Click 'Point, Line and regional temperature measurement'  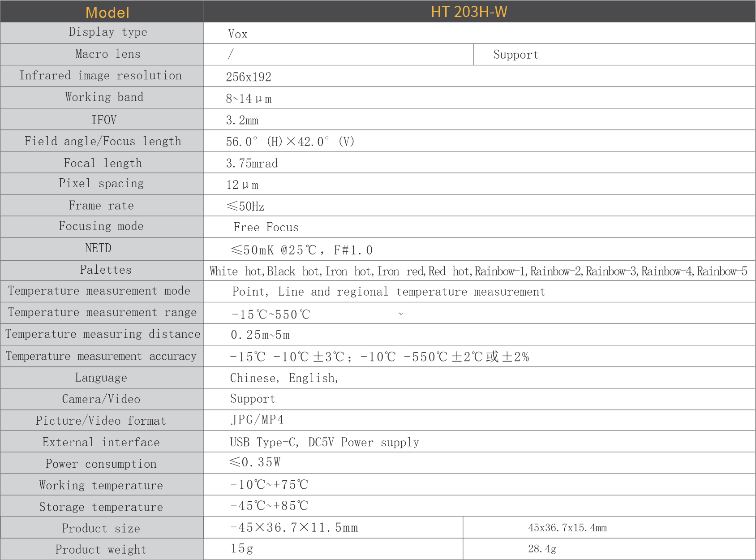[x=389, y=292]
